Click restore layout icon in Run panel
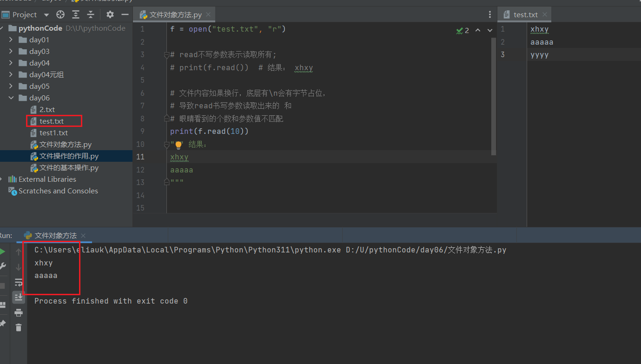Screen dimensions: 641x364 click(x=2, y=305)
